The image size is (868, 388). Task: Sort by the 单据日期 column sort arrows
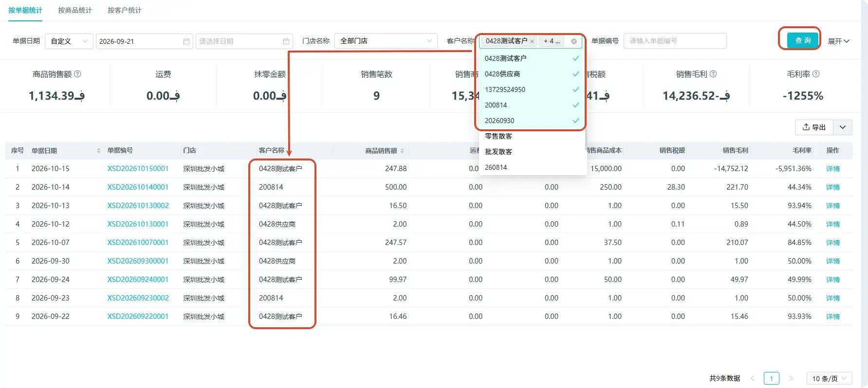click(99, 151)
